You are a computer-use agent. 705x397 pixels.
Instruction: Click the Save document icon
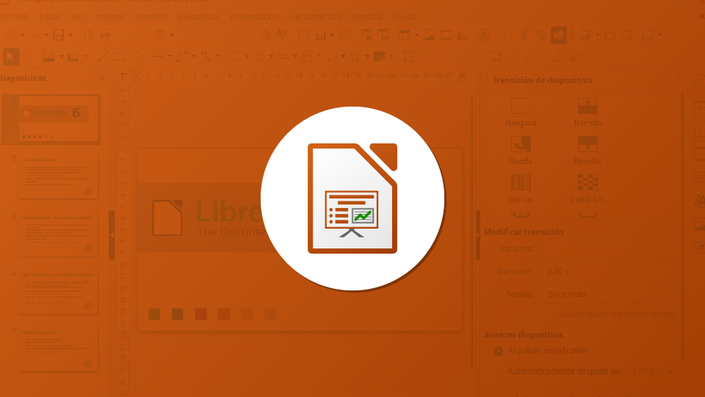pyautogui.click(x=58, y=35)
